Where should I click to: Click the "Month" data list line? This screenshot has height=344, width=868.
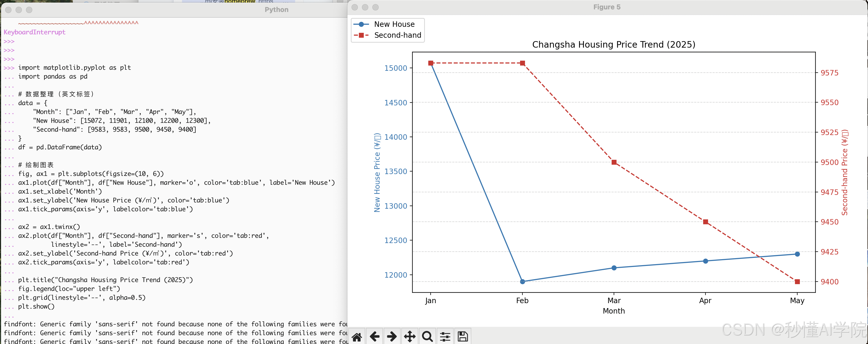[x=115, y=112]
